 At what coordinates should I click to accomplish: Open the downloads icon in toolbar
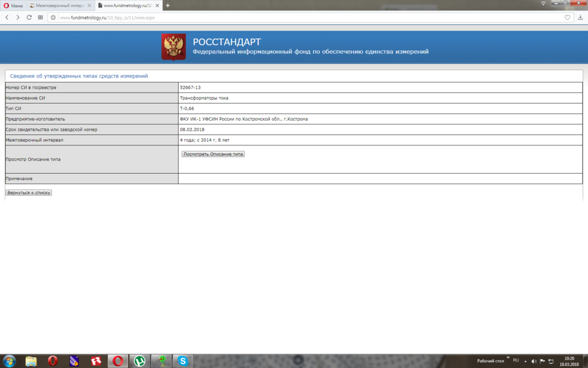click(580, 18)
